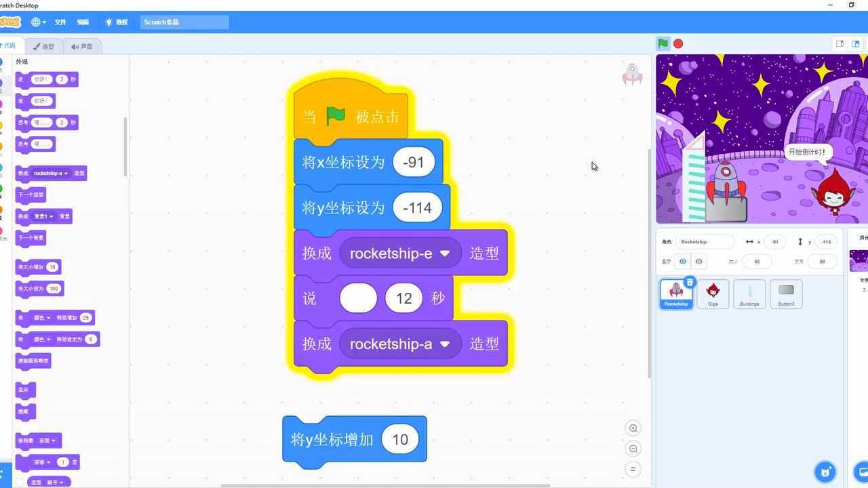This screenshot has width=868, height=488.
Task: Click the green flag to run the project
Action: pyautogui.click(x=662, y=43)
